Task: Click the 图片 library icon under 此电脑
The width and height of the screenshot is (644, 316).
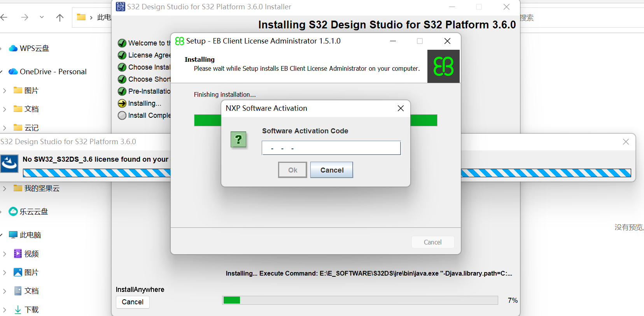Action: 18,272
